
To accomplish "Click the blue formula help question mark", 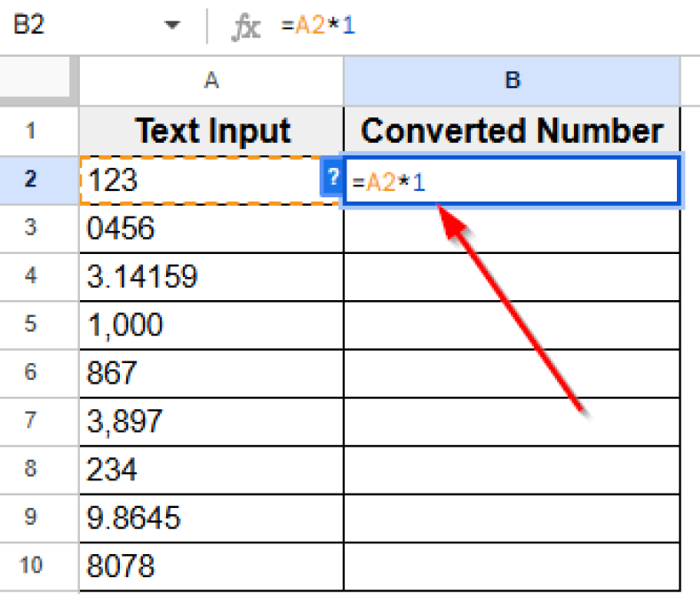I will 331,177.
